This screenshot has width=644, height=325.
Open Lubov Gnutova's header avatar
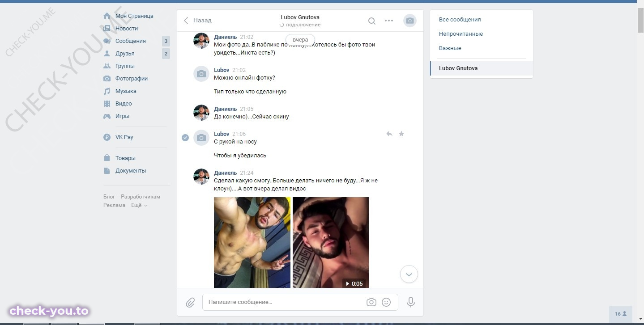[x=410, y=21]
